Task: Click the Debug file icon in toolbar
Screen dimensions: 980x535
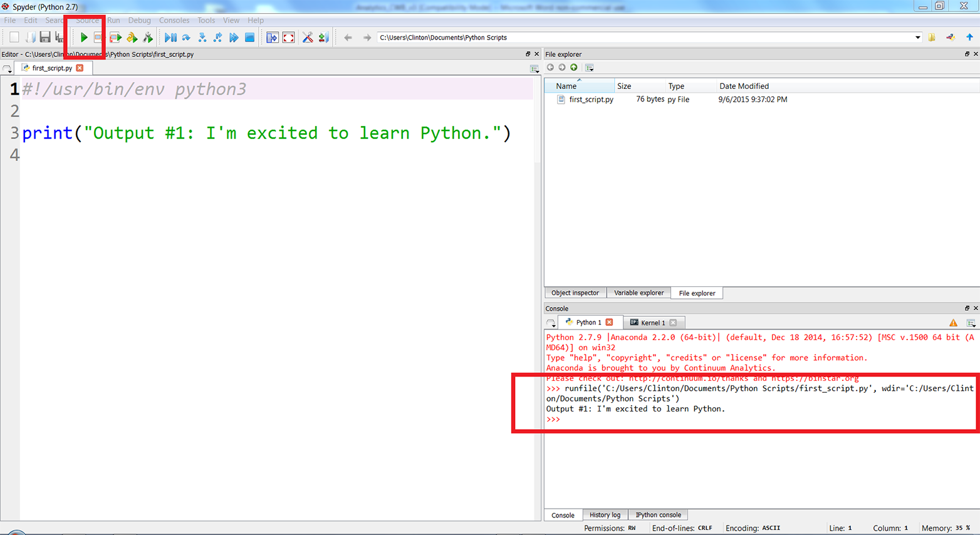Action: click(x=170, y=38)
